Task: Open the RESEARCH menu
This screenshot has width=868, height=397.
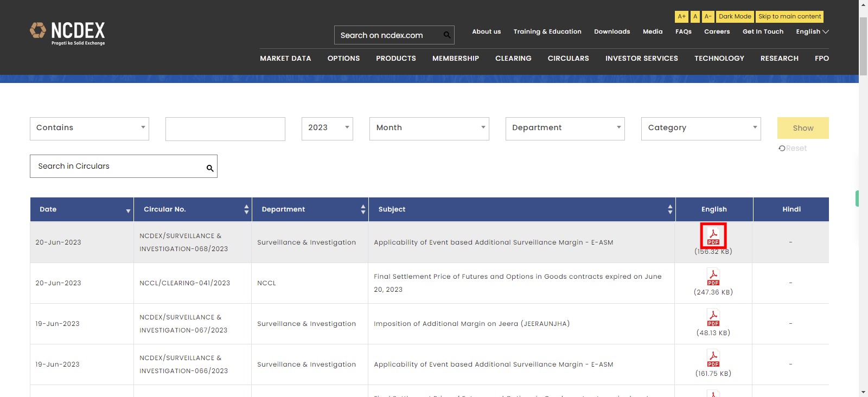Action: coord(780,59)
